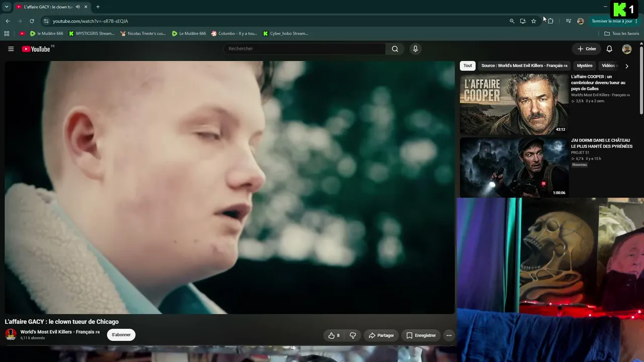Open the Créer menu button
Image resolution: width=644 pixels, height=362 pixels.
(x=587, y=49)
